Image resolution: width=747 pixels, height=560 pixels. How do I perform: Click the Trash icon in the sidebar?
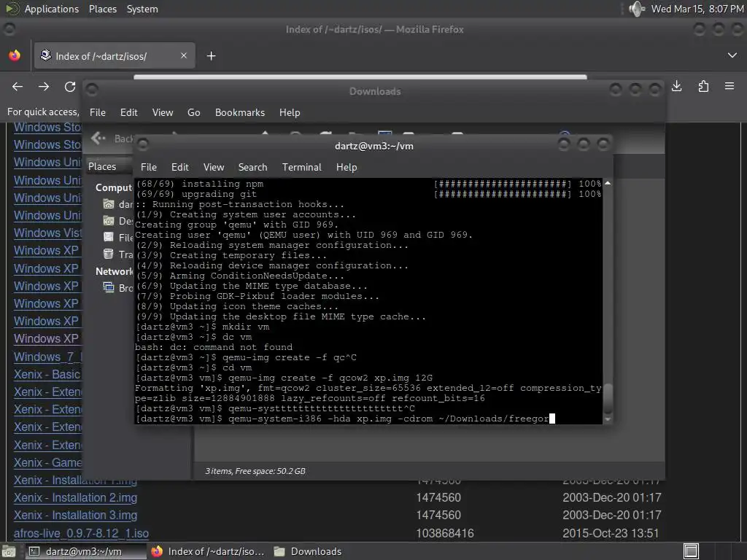[x=109, y=254]
